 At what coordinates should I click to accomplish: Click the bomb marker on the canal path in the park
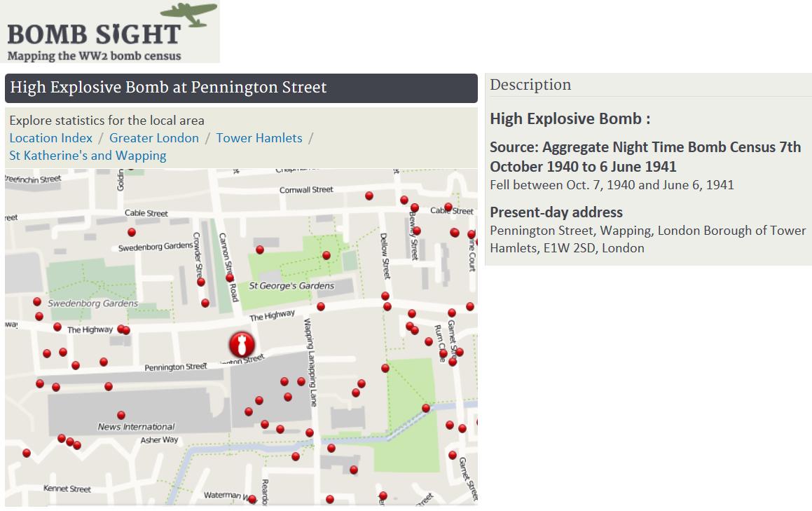point(426,409)
